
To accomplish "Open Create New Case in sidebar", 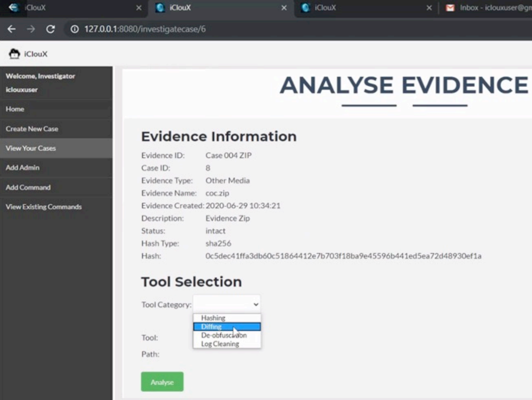I will click(56, 129).
